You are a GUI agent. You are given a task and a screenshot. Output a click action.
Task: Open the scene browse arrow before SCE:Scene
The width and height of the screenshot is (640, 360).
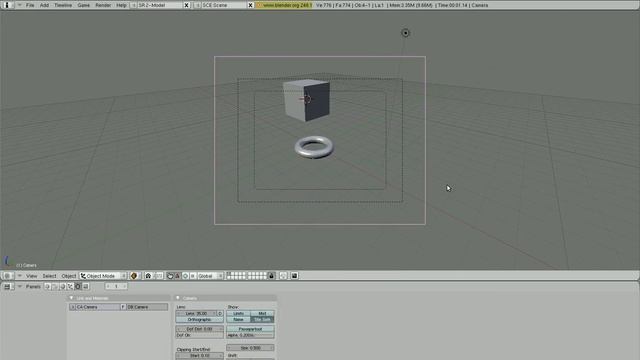(198, 5)
